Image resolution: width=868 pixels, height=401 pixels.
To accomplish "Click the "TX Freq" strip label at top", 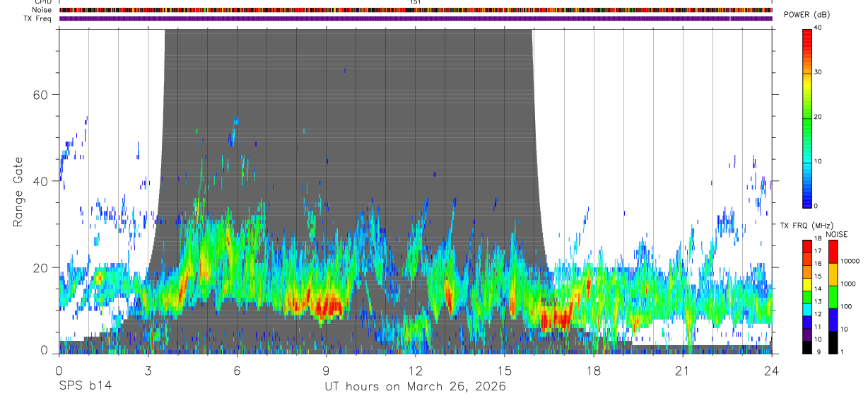I will (x=38, y=18).
